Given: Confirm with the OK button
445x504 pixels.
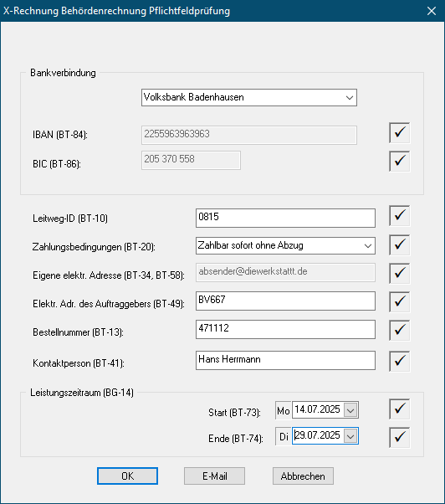Looking at the screenshot, I should pos(127,476).
